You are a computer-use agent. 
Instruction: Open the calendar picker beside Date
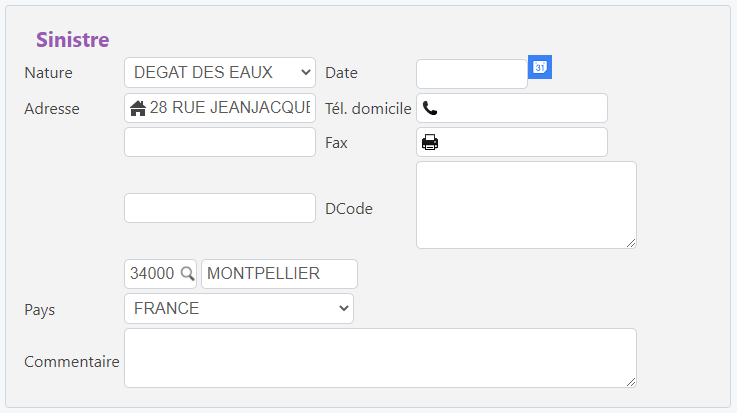539,67
